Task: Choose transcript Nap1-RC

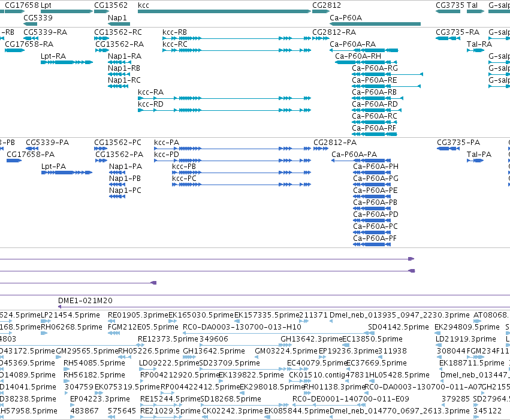Action: [124, 80]
